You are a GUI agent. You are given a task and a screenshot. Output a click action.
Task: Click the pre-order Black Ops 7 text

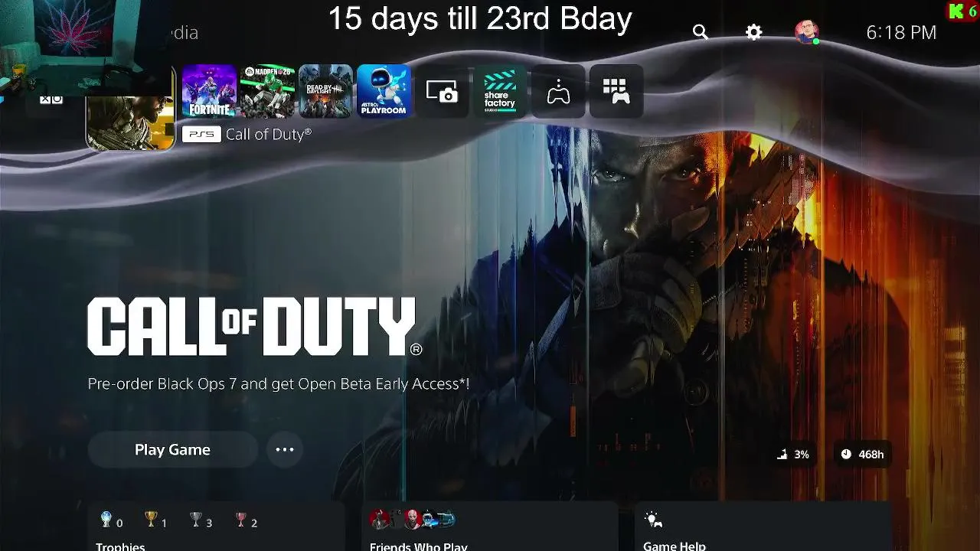(279, 384)
